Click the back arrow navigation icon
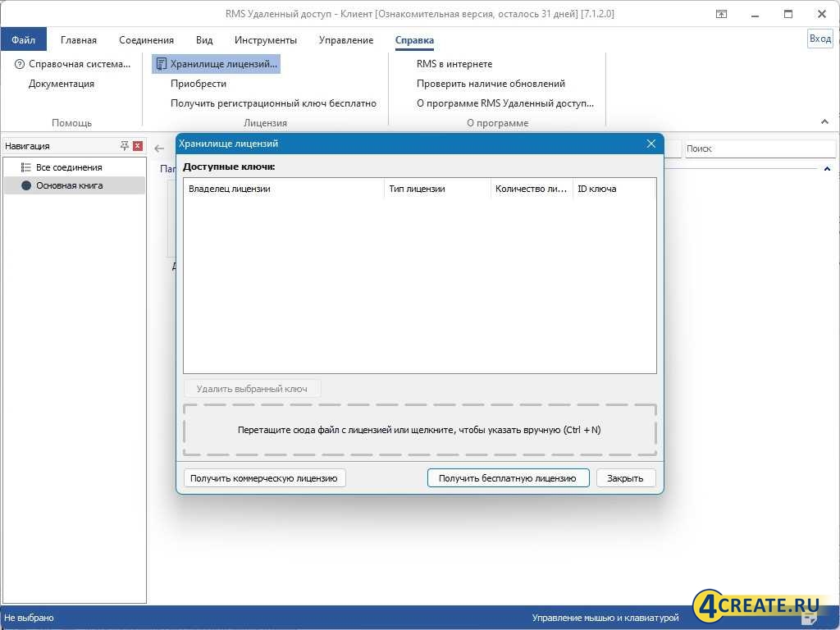 [159, 148]
